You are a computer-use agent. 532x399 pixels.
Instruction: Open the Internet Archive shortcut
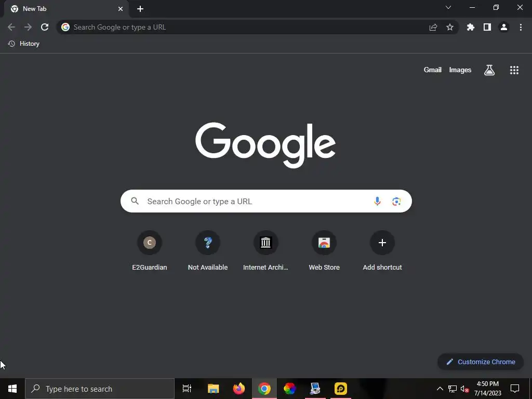tap(265, 250)
